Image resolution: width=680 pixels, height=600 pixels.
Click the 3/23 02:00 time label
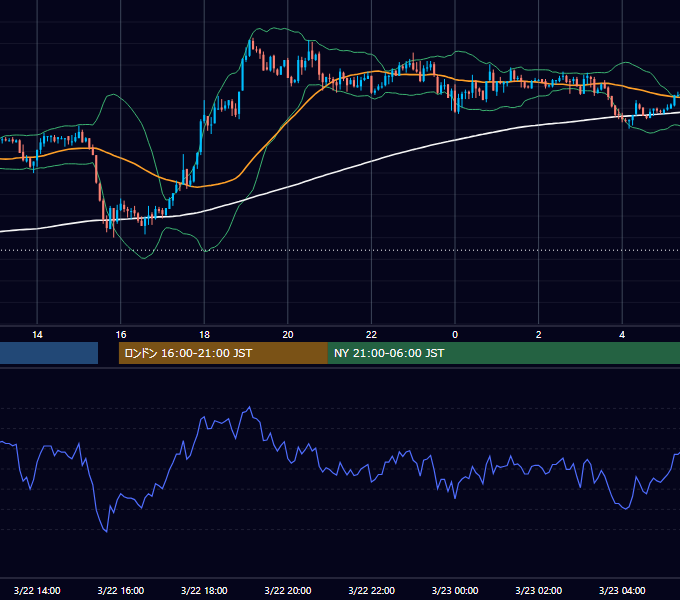click(x=539, y=590)
